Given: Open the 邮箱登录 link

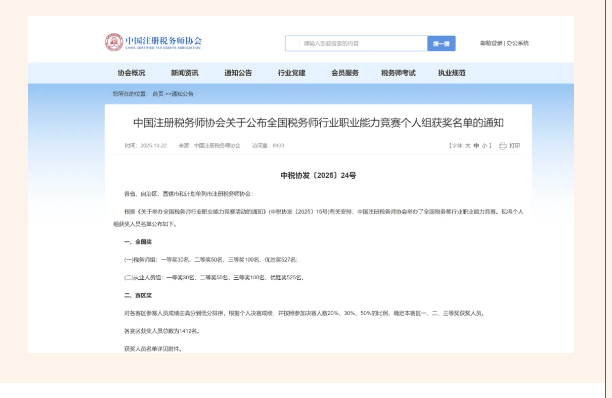Looking at the screenshot, I should pos(491,43).
